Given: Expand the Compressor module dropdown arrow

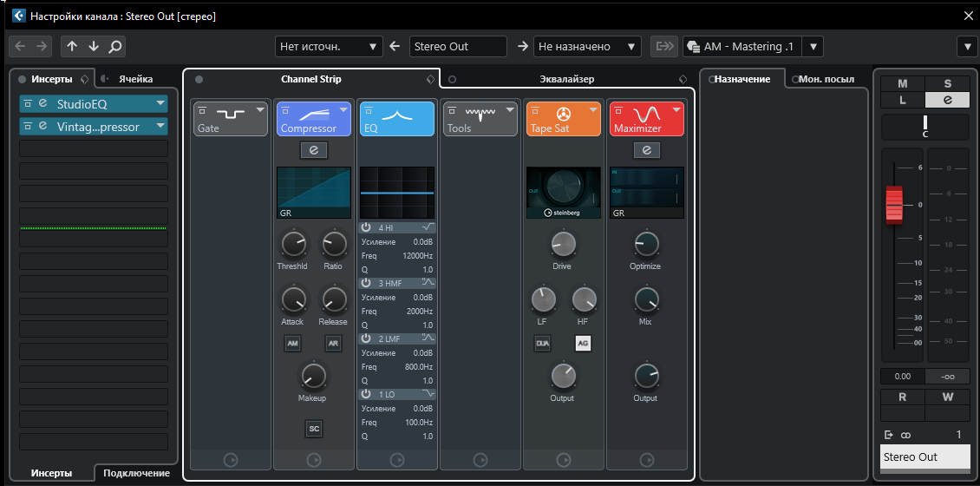Looking at the screenshot, I should [343, 110].
